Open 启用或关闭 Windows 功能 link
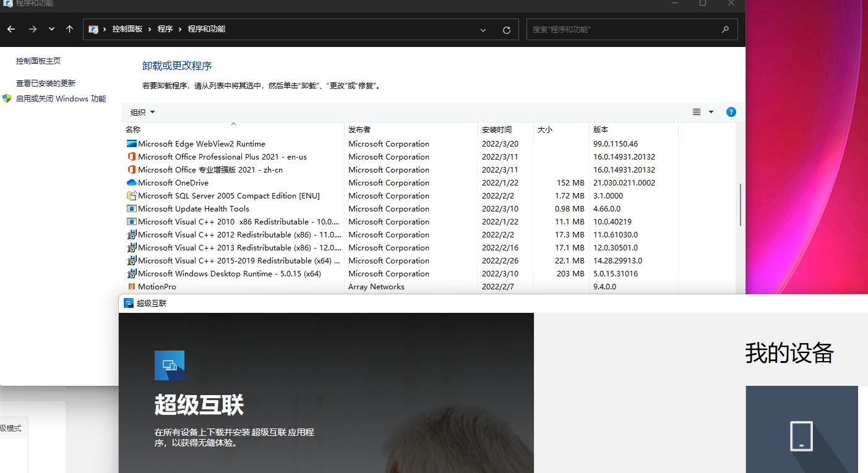The height and width of the screenshot is (473, 868). [61, 98]
